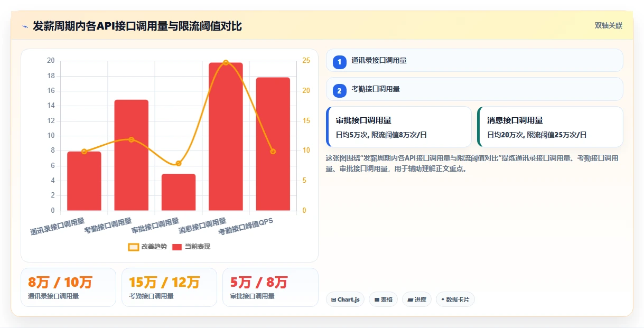Click the chart title 发薪周期内各API接口调用量与限流阈值对比
Viewport: 644px width, 328px height.
click(137, 26)
